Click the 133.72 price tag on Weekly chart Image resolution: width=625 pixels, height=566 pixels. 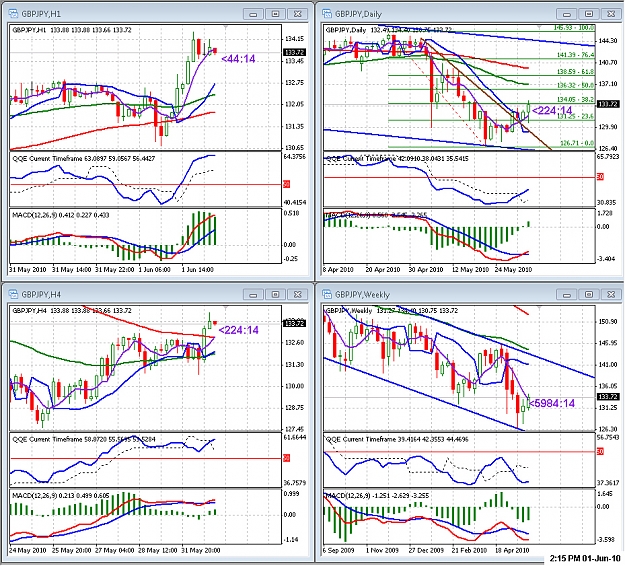[608, 397]
